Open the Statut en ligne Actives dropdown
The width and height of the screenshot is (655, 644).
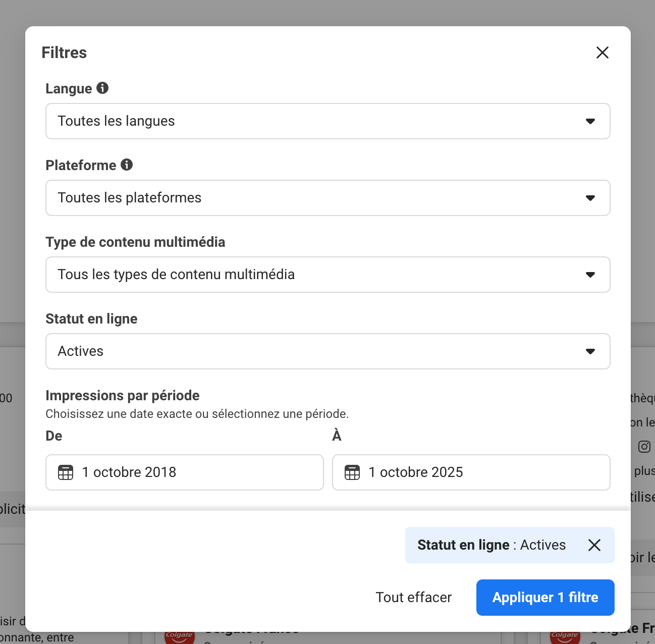(x=327, y=351)
